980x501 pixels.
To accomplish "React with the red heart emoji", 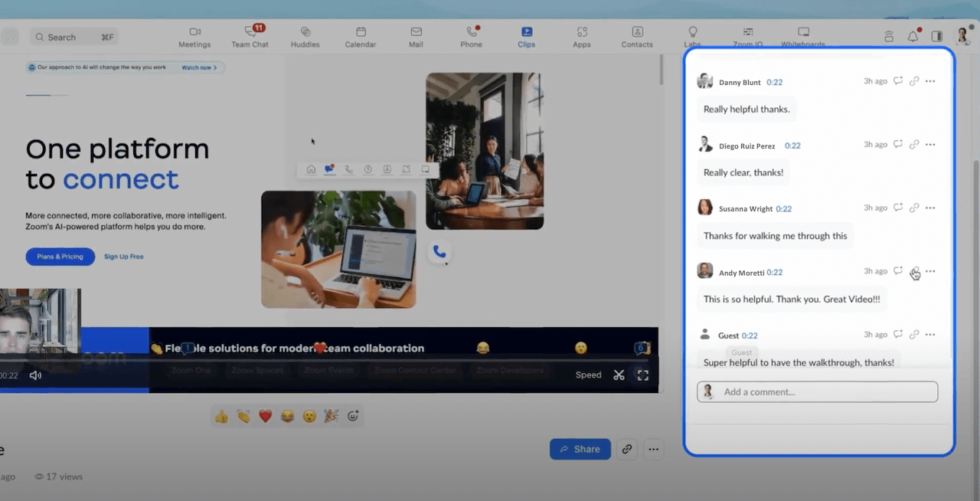I will 265,417.
